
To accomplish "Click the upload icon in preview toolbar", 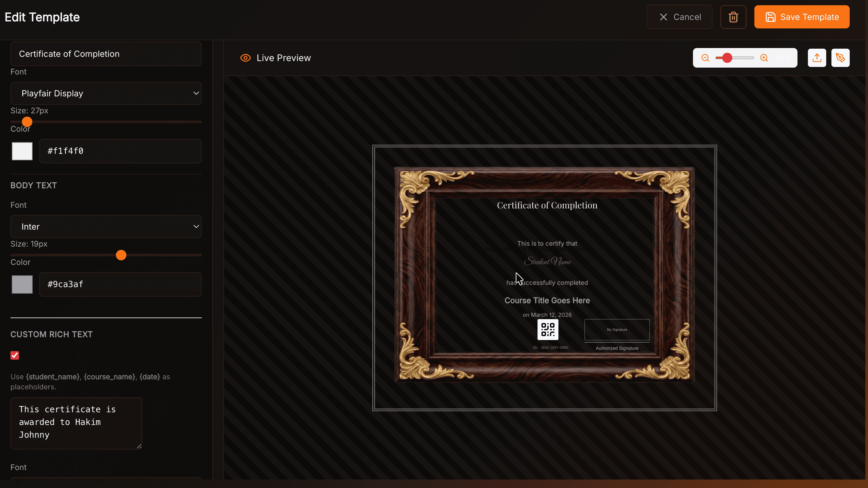I will click(x=817, y=58).
